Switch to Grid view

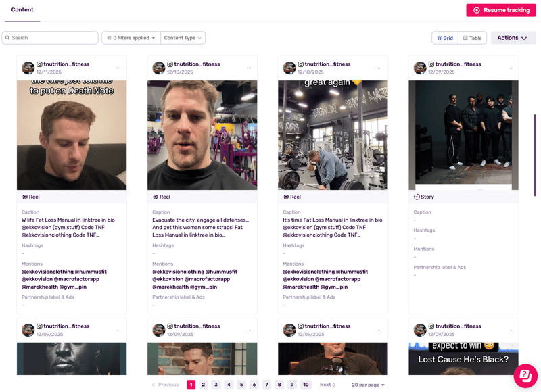[x=445, y=38]
